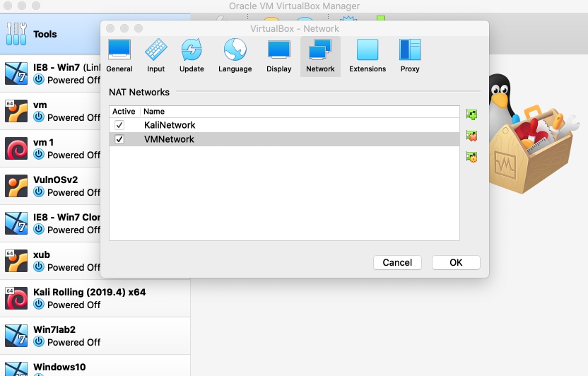Image resolution: width=588 pixels, height=376 pixels.
Task: Click VulnOSv2 Powered Off status icon
Action: point(39,192)
